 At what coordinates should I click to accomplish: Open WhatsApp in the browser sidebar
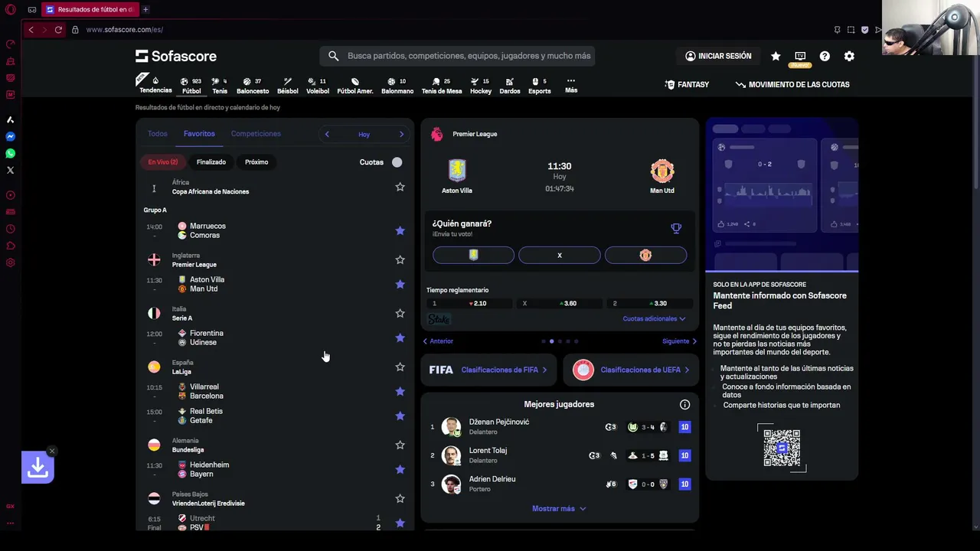[x=11, y=153]
